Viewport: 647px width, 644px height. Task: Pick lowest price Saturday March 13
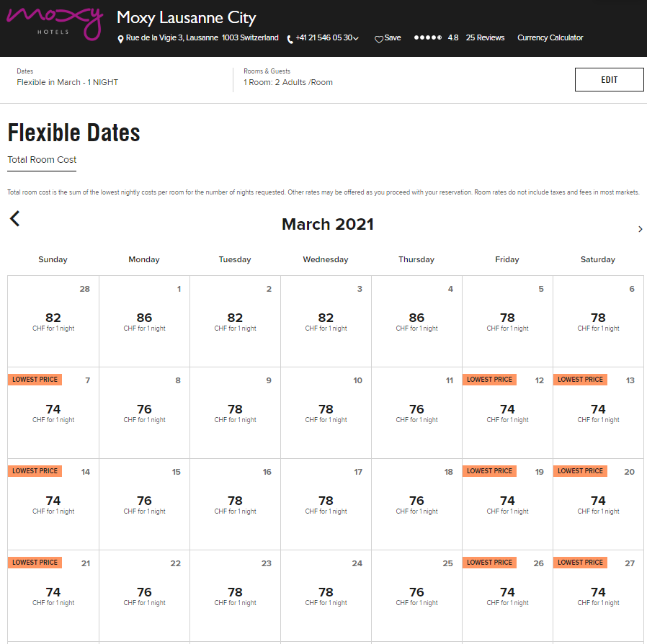(x=598, y=413)
